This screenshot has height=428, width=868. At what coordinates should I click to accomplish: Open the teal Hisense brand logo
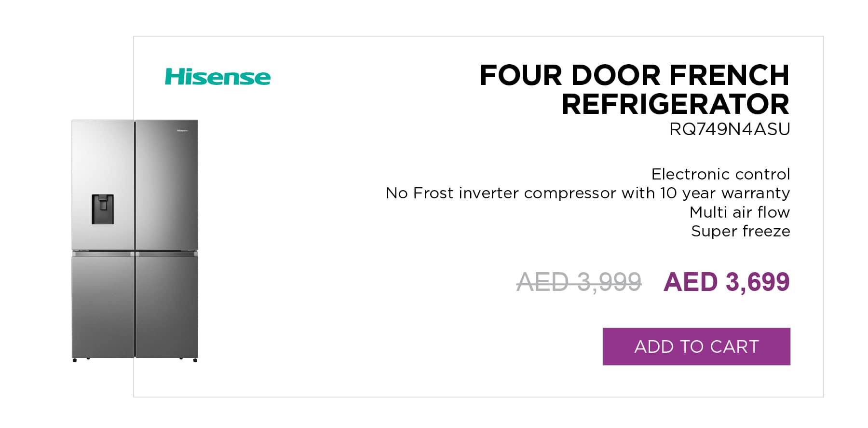point(217,77)
